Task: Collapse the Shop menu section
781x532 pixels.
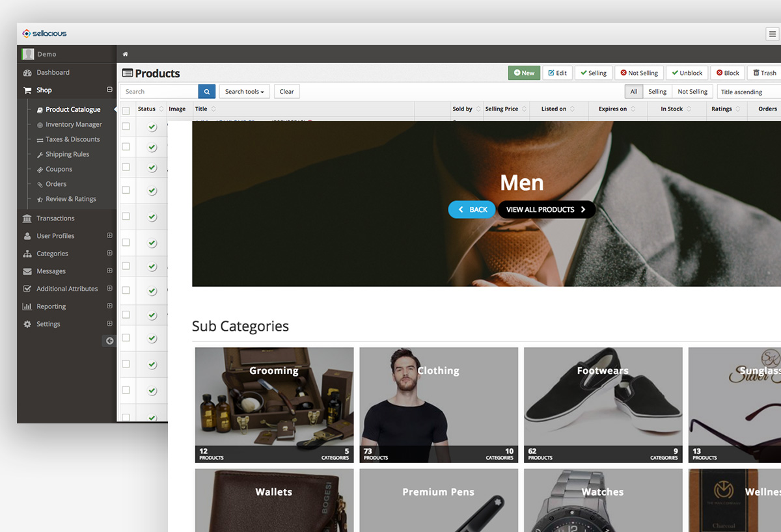Action: click(109, 90)
